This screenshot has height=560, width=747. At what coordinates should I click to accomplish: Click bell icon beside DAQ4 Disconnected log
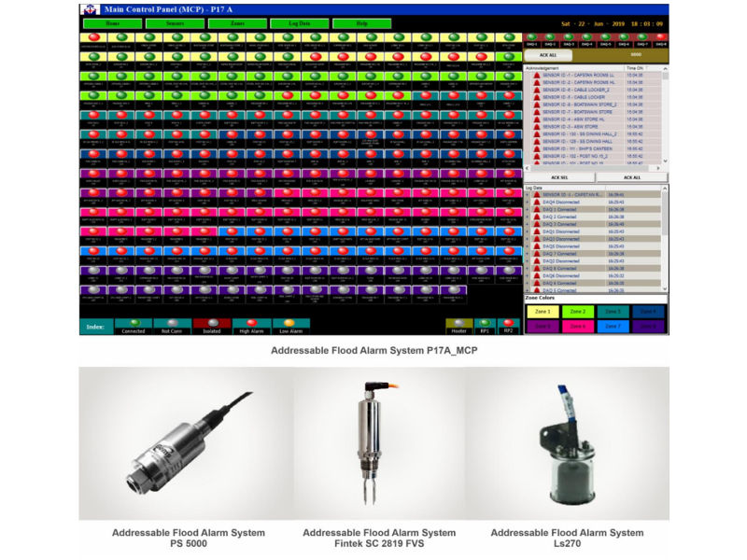[536, 203]
